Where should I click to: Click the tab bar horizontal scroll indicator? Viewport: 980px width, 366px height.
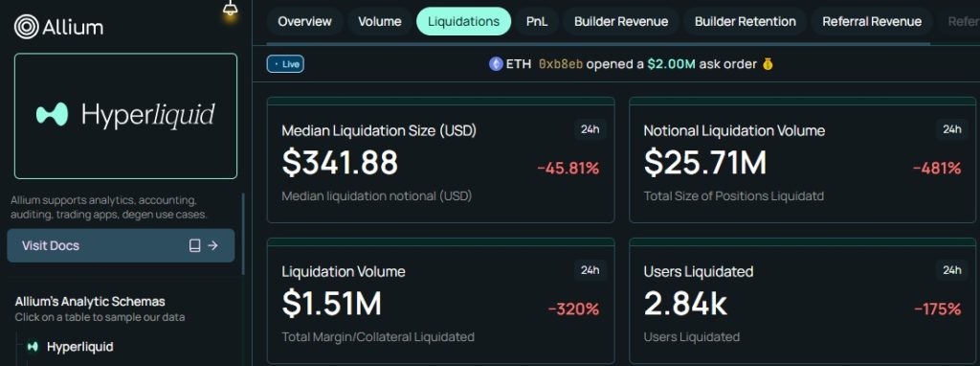(598, 44)
